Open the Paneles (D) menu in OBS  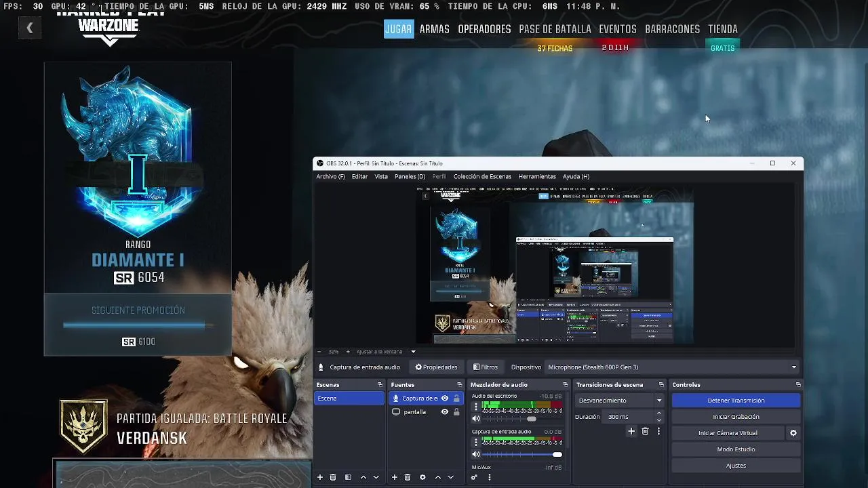pos(410,177)
